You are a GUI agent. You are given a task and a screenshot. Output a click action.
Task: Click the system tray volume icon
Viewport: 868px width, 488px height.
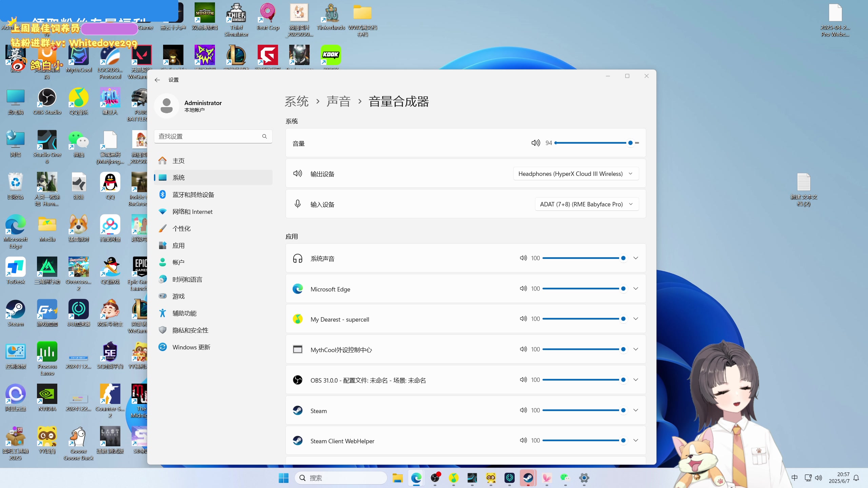pyautogui.click(x=818, y=478)
